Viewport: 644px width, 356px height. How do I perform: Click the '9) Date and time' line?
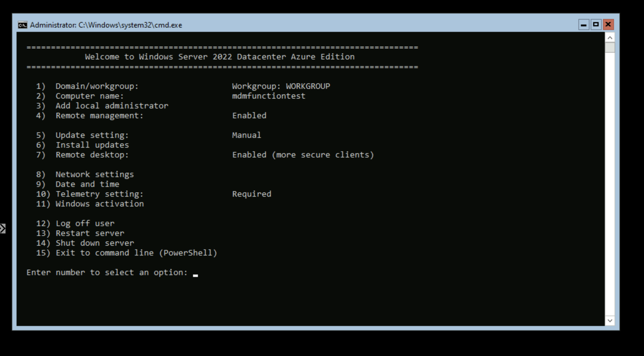coord(78,184)
